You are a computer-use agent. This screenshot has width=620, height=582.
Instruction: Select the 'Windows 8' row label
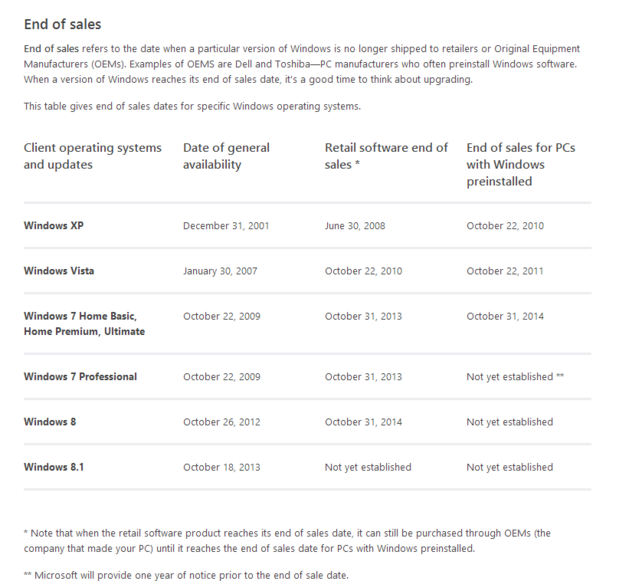point(50,422)
